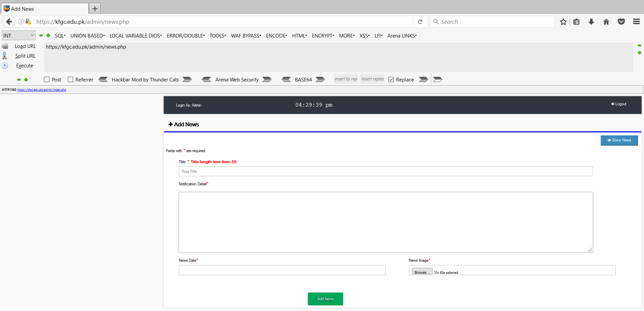
Task: Click the outlined arrow at toolbar end
Action: 438,79
